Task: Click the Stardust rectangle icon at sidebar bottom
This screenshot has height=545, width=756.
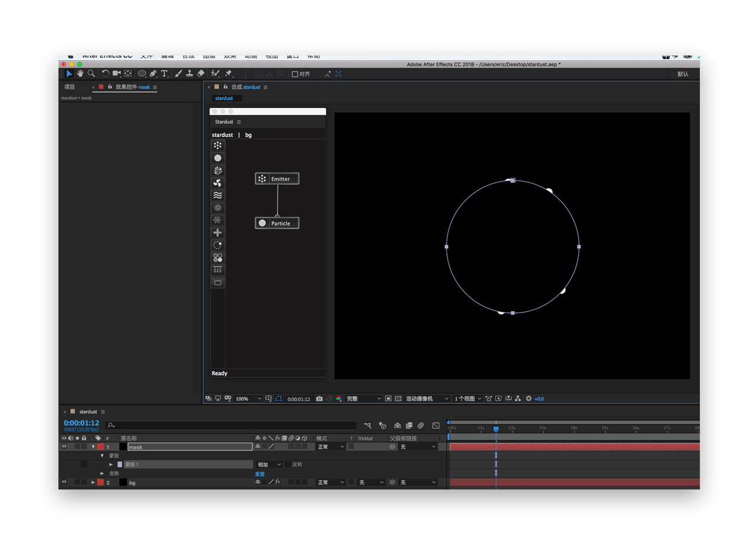Action: [218, 283]
